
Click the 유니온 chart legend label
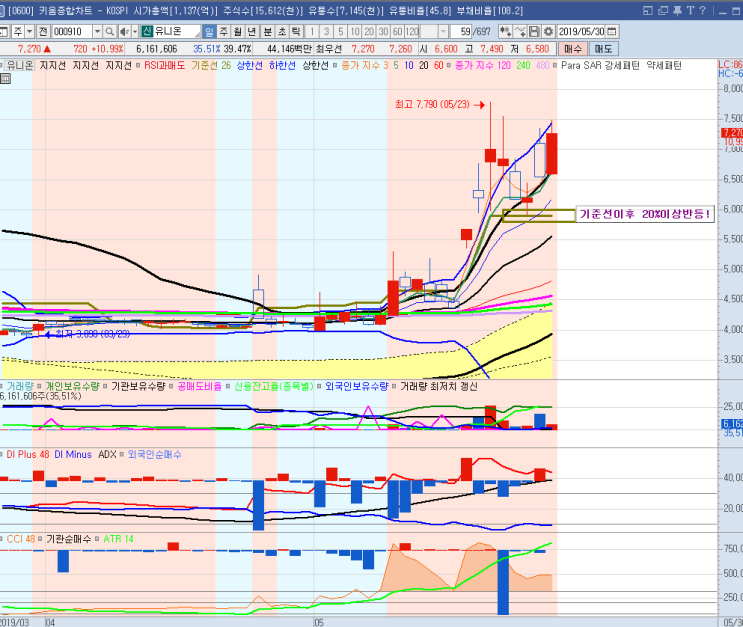click(19, 65)
